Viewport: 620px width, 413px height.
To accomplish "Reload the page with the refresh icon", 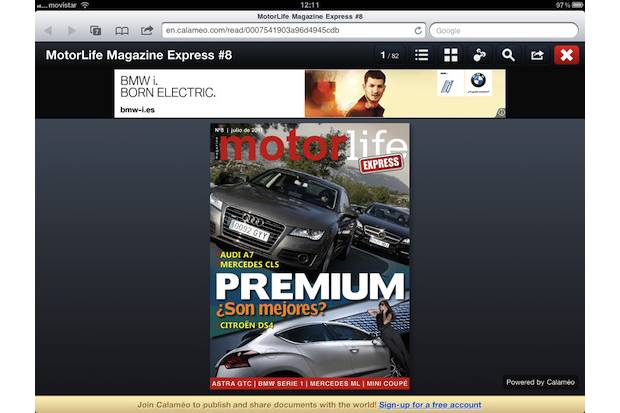I will pos(418,30).
